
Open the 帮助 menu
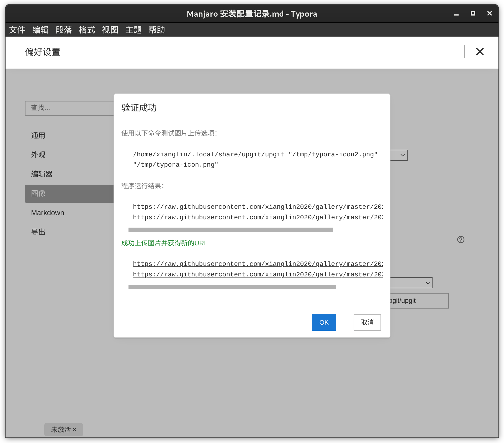(157, 30)
